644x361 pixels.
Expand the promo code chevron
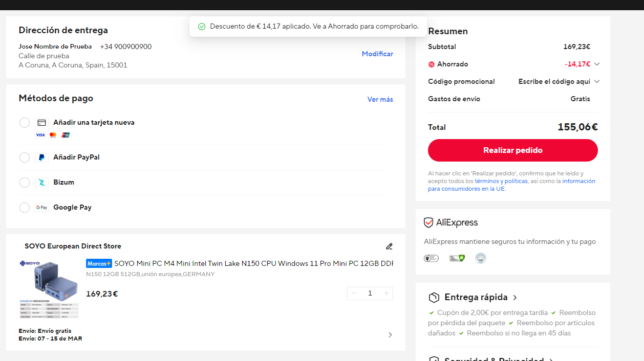tap(596, 82)
